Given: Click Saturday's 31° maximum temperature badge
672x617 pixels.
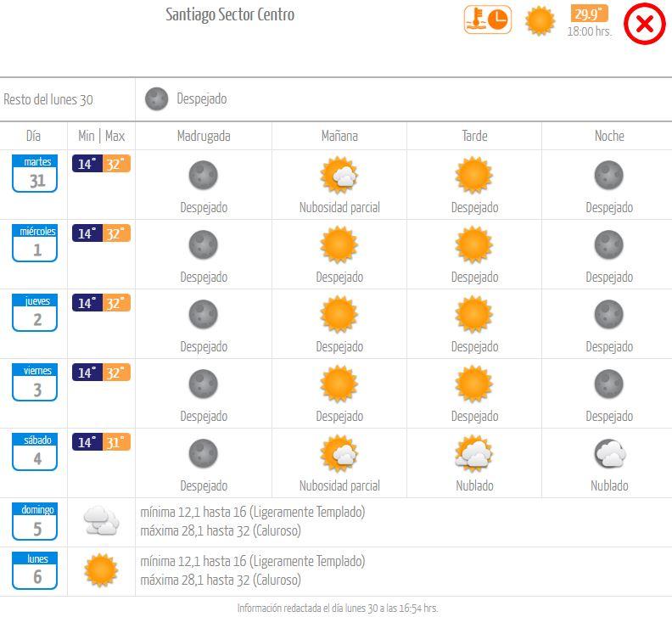Looking at the screenshot, I should tap(116, 442).
